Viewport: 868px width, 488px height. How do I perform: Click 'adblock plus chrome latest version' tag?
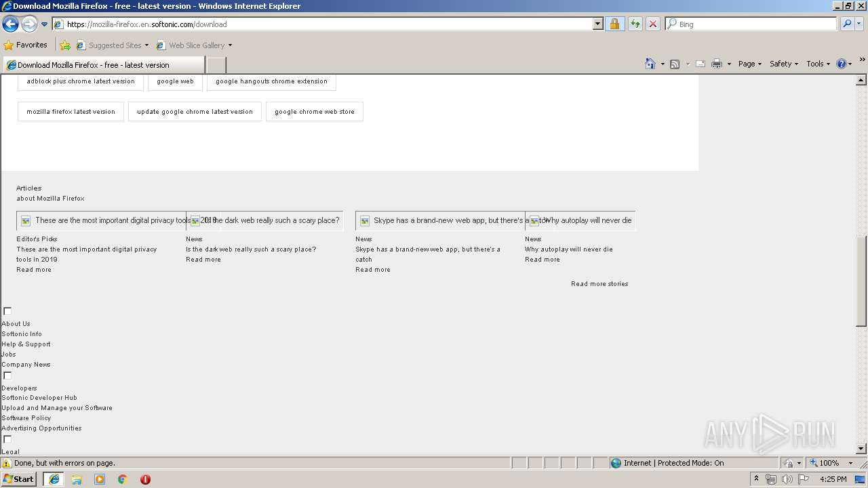click(x=81, y=81)
